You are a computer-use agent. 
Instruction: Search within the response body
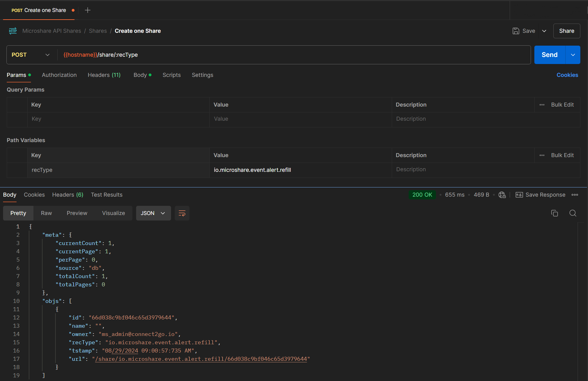pos(573,213)
